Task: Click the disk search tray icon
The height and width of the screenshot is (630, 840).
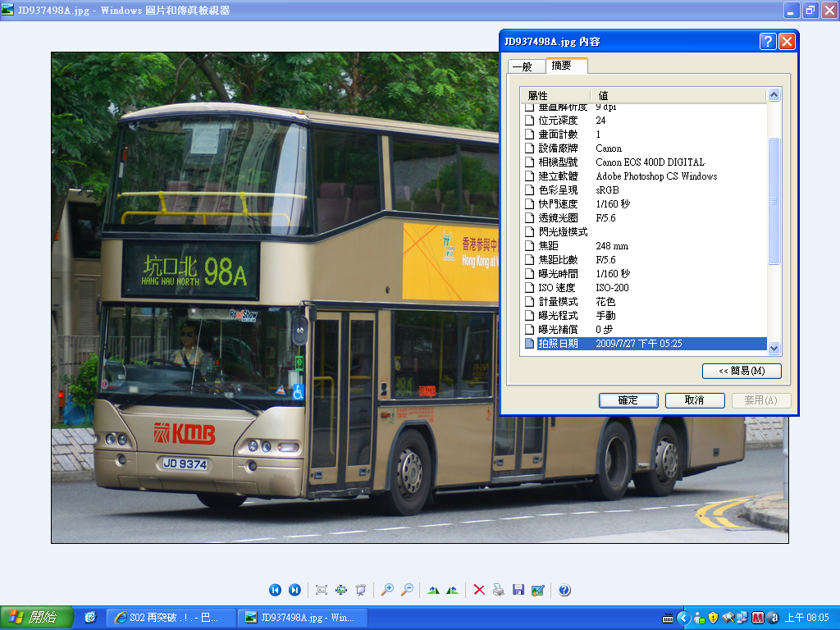Action: click(x=728, y=619)
